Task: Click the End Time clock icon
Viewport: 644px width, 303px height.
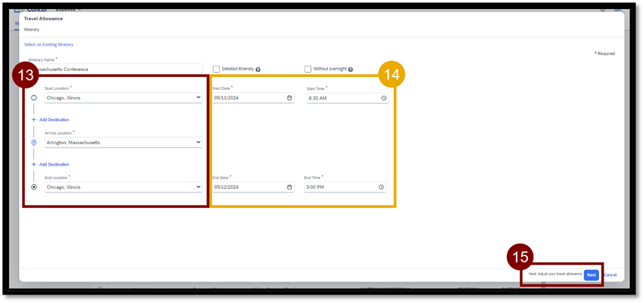Action: pos(381,187)
